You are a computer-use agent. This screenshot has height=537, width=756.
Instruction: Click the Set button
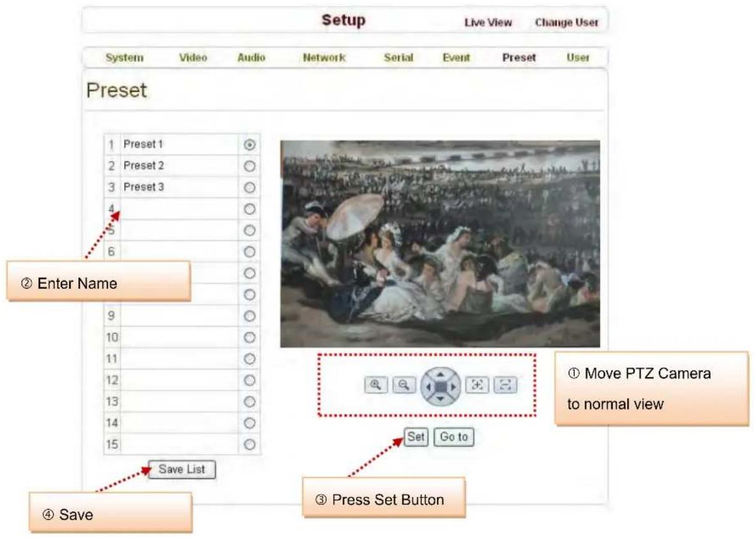tap(416, 437)
